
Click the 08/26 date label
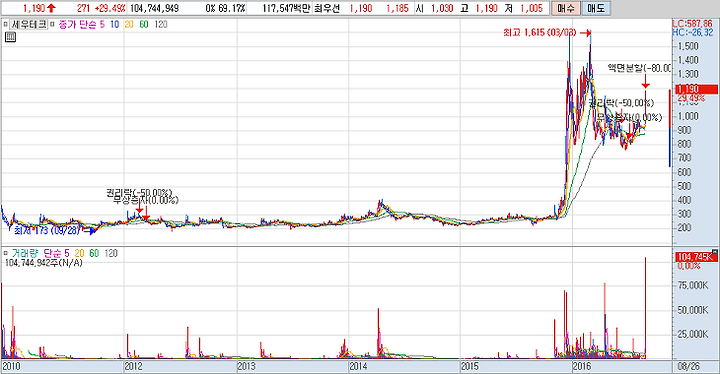[688, 367]
